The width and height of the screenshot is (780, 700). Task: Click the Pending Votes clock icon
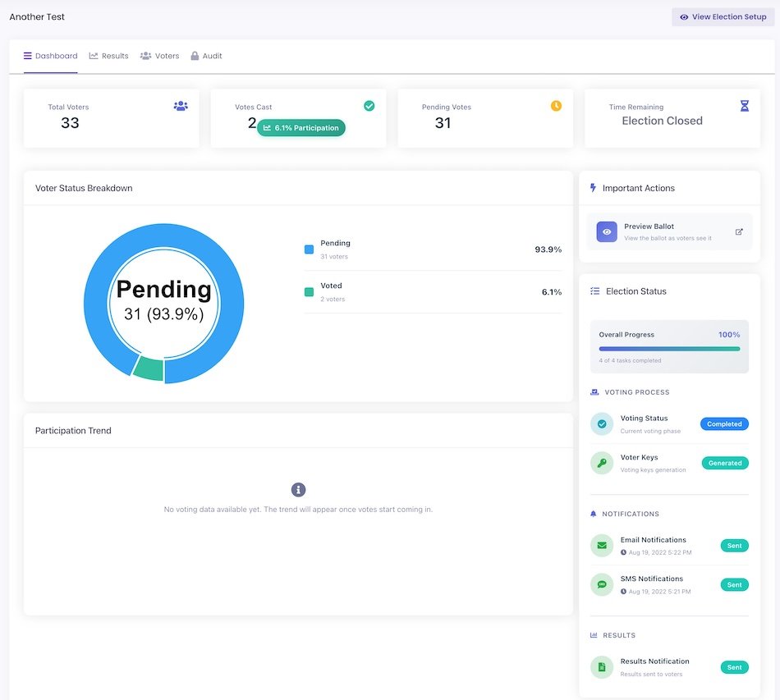click(556, 106)
